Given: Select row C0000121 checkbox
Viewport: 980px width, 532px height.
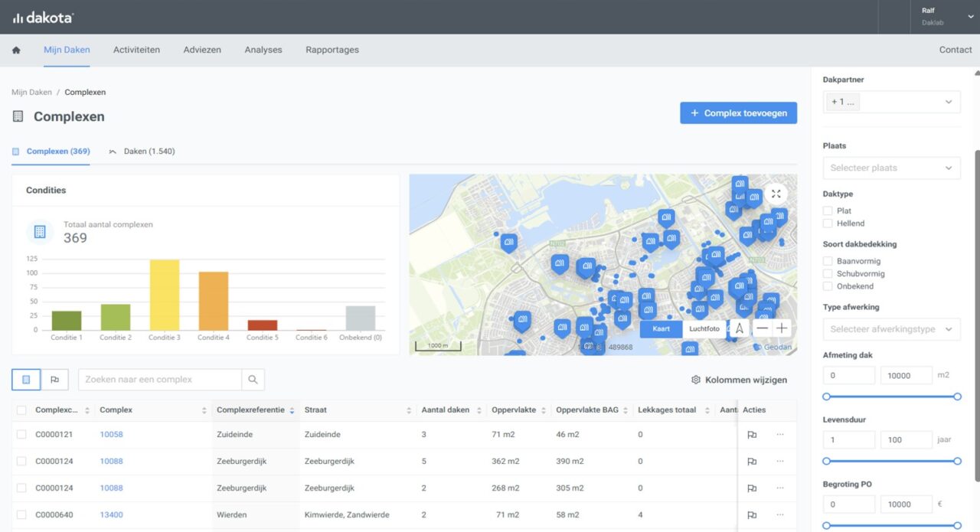Looking at the screenshot, I should 21,435.
